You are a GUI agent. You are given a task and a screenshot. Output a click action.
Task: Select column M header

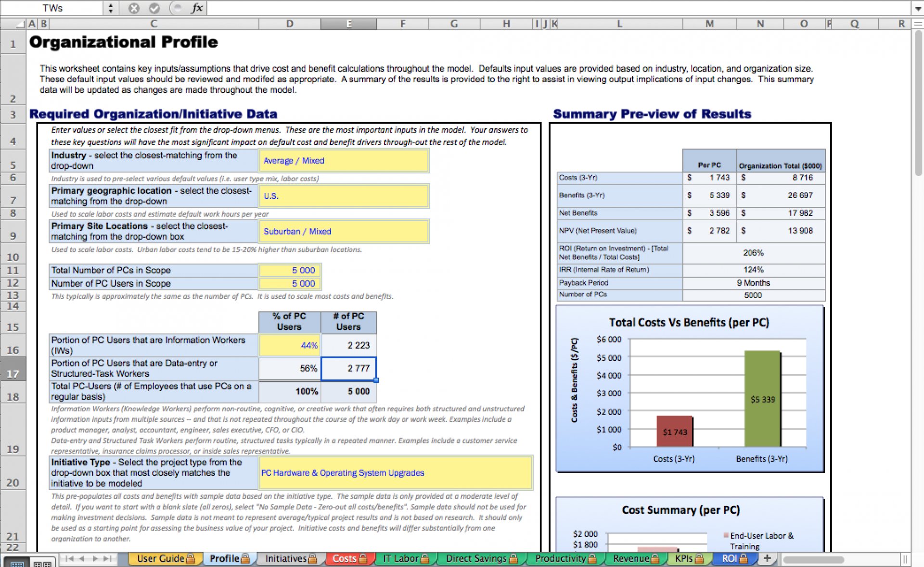709,24
